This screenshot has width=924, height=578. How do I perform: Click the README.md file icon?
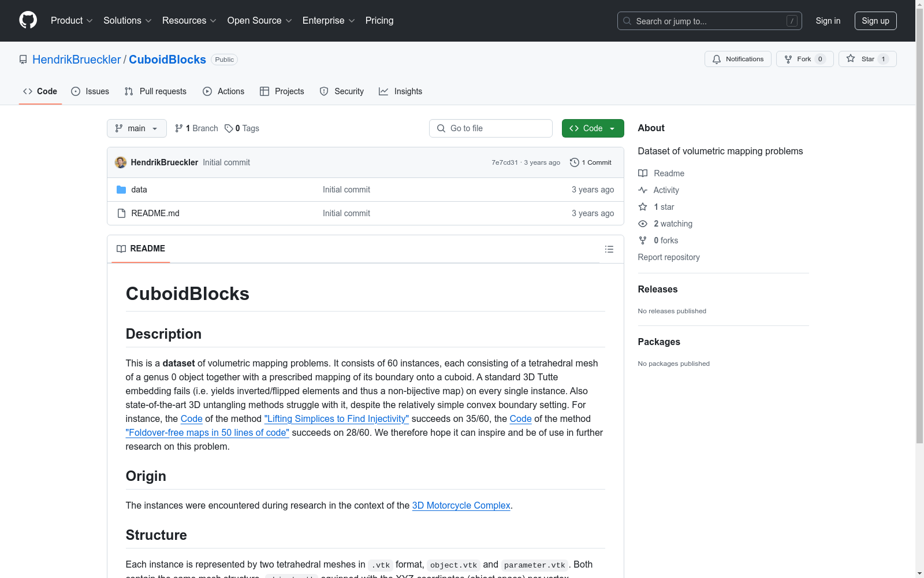pyautogui.click(x=121, y=213)
